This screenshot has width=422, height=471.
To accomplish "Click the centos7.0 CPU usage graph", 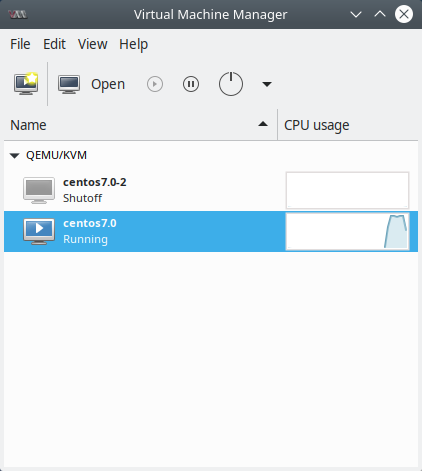I will tap(347, 231).
